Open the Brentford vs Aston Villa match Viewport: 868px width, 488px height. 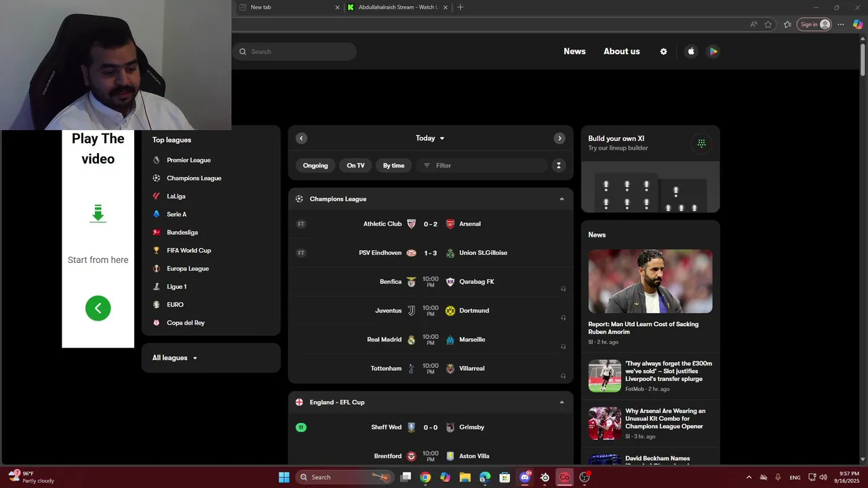tap(431, 456)
